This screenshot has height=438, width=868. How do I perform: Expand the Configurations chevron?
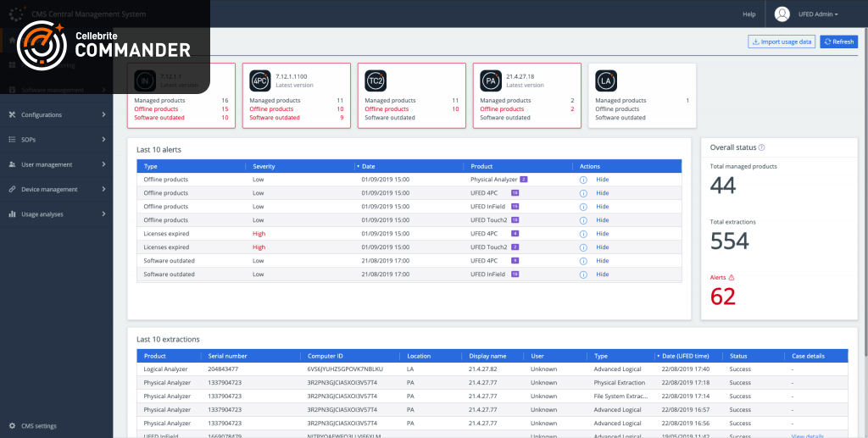103,115
